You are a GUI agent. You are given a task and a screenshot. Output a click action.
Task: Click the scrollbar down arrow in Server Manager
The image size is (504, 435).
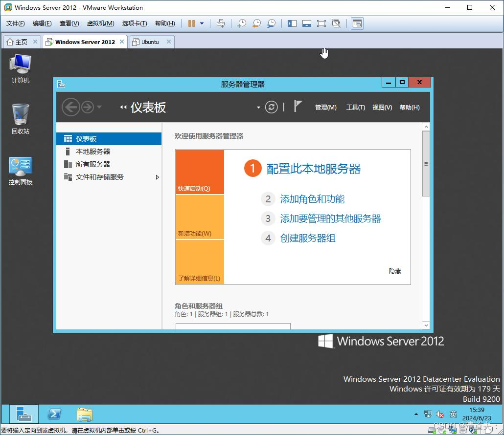tap(426, 325)
